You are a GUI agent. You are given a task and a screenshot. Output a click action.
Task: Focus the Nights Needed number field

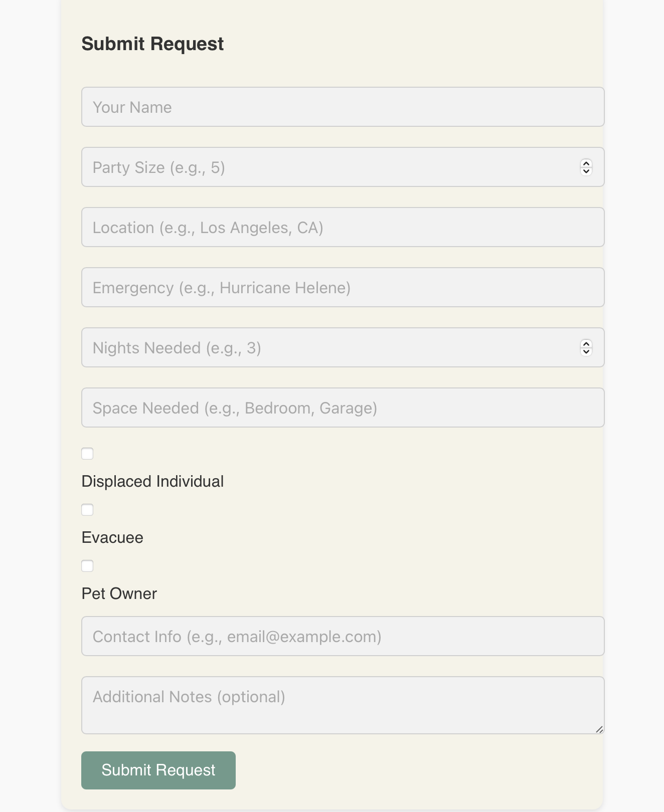click(x=326, y=347)
